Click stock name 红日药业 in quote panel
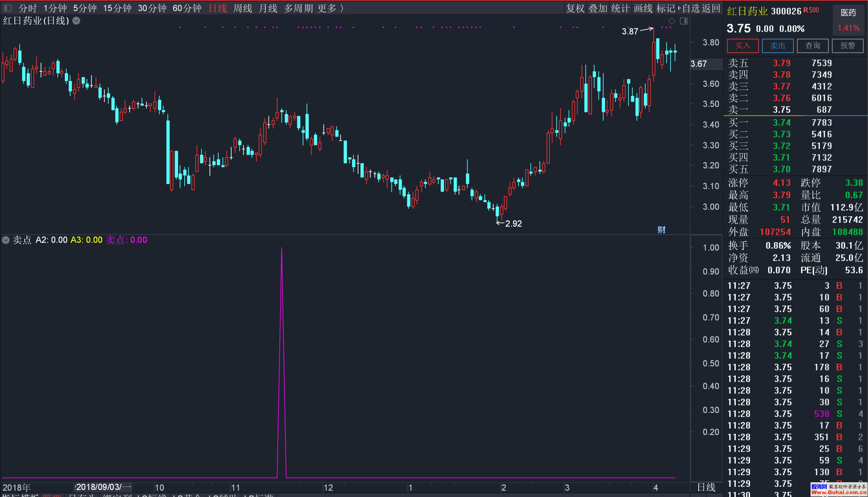 tap(747, 11)
